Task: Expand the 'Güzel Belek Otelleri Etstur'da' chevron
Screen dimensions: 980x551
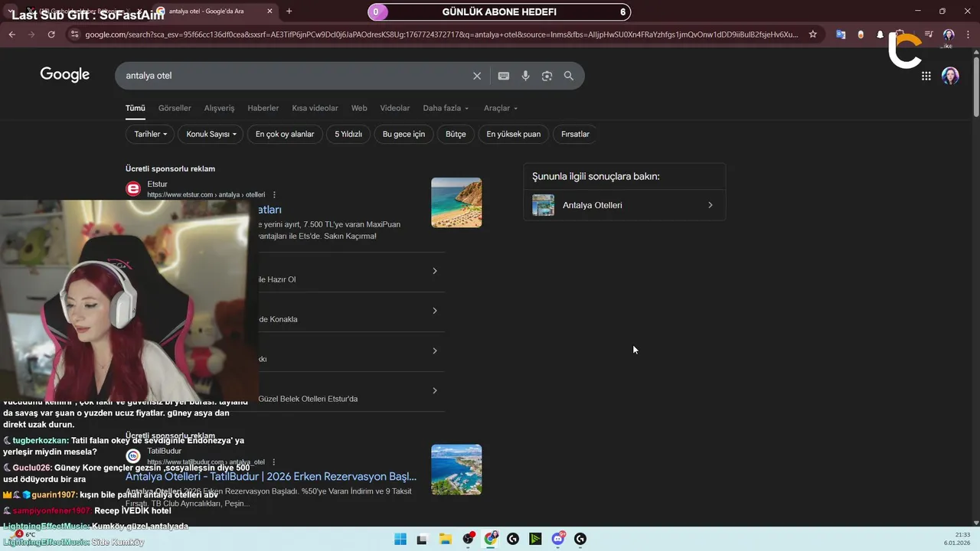Action: 435,390
